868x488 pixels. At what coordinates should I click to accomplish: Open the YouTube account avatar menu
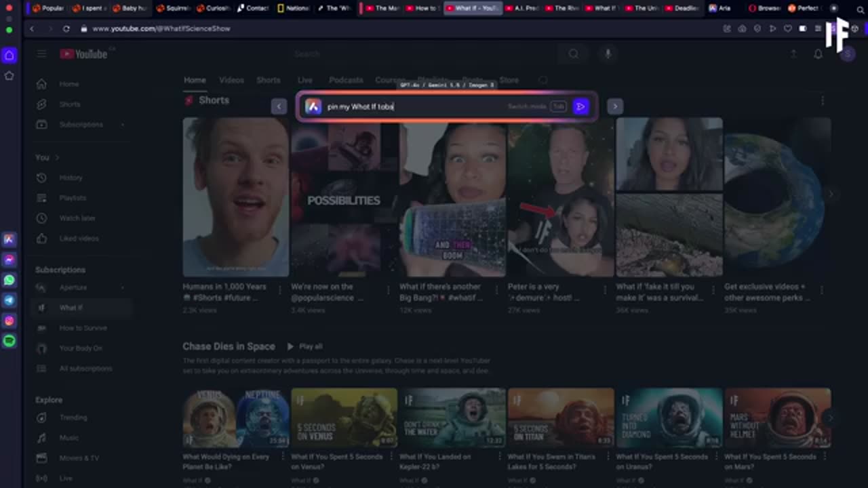click(848, 54)
